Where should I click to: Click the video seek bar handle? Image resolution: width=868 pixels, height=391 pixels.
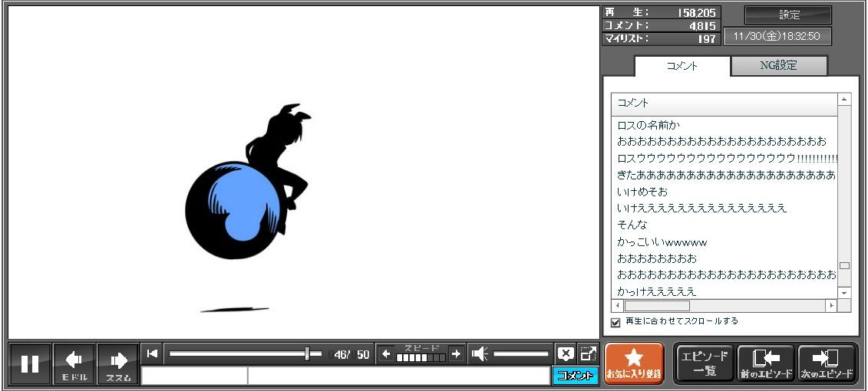(308, 353)
